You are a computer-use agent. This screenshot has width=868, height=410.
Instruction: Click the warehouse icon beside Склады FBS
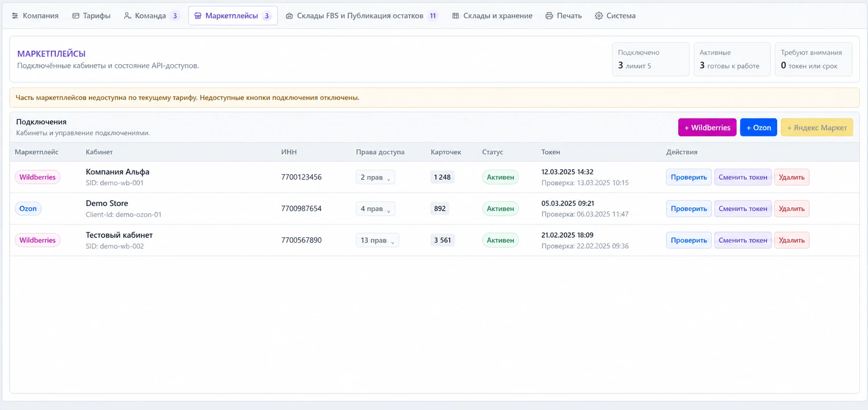point(289,16)
